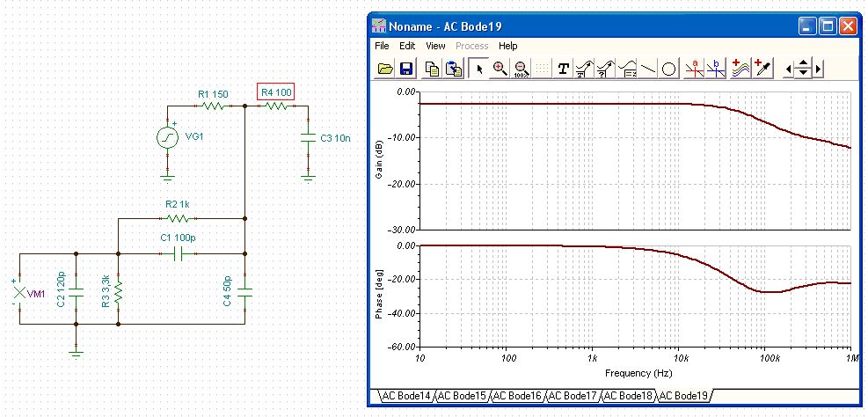Select the Text annotation tool
This screenshot has height=417, width=868.
pyautogui.click(x=564, y=69)
